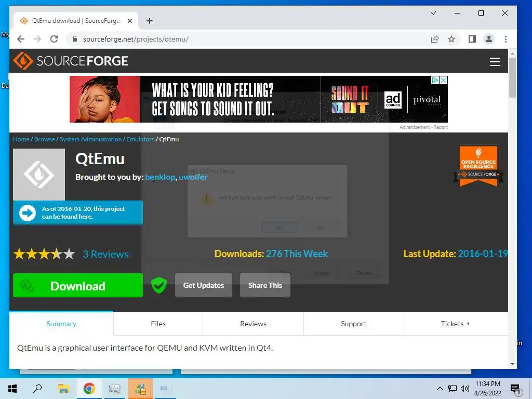The width and height of the screenshot is (532, 399).
Task: Open a new browser tab
Action: (150, 21)
